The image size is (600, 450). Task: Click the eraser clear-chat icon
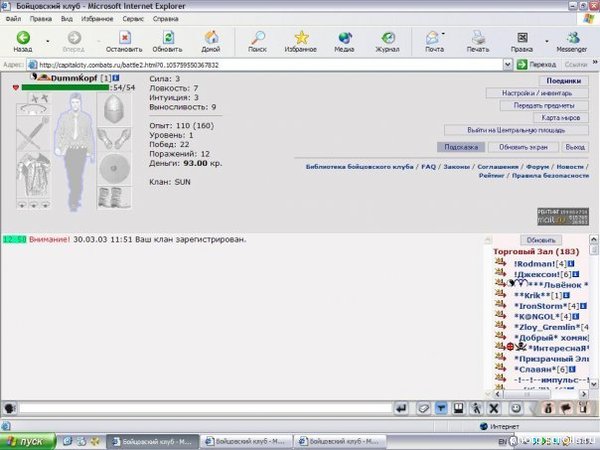click(424, 409)
